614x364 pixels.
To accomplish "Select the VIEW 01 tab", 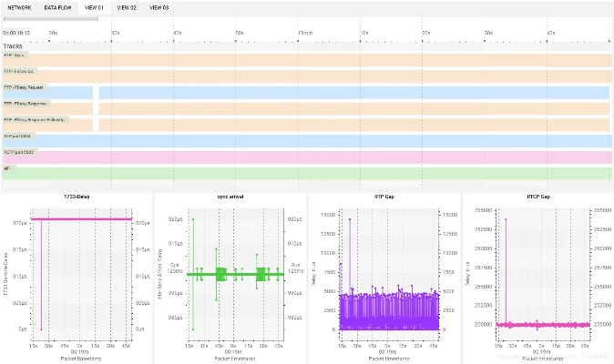I will (x=94, y=6).
